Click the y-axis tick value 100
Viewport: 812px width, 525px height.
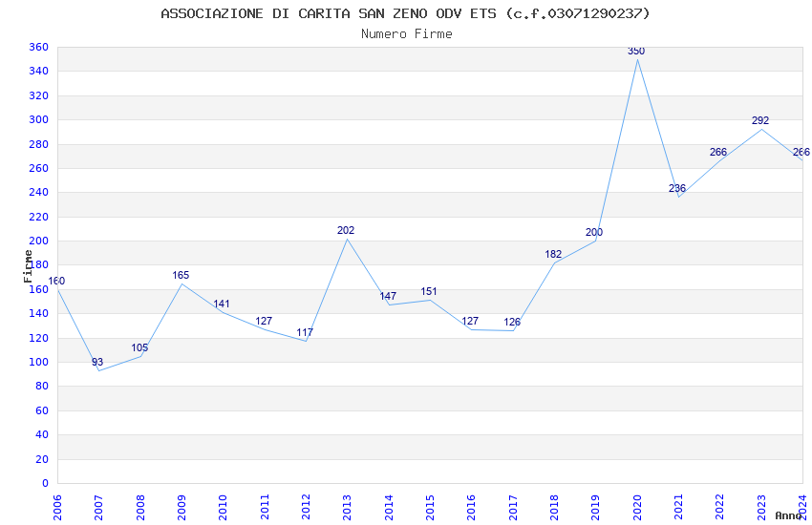click(39, 362)
